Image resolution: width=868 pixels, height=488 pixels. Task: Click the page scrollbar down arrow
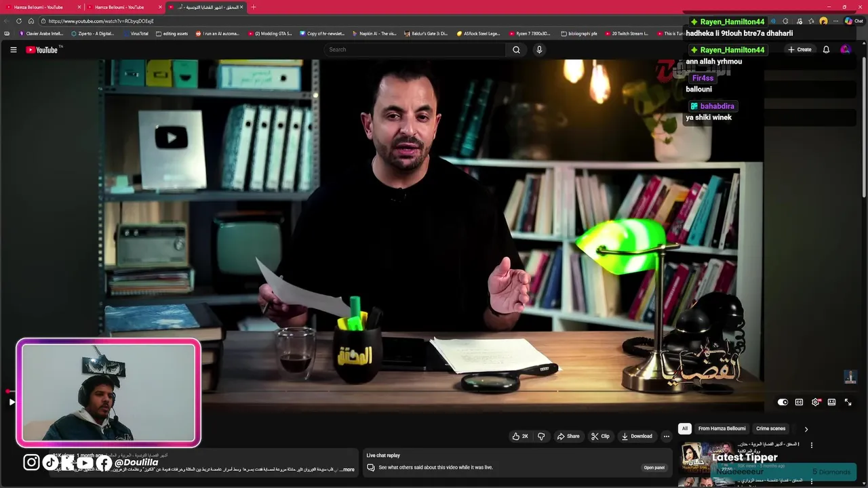click(864, 484)
